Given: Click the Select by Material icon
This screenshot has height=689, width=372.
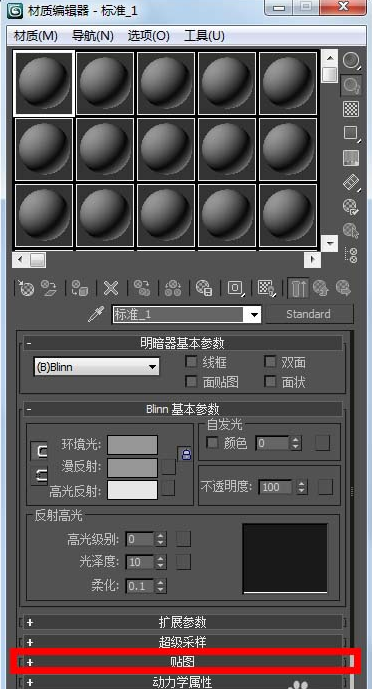Looking at the screenshot, I should pyautogui.click(x=351, y=230).
